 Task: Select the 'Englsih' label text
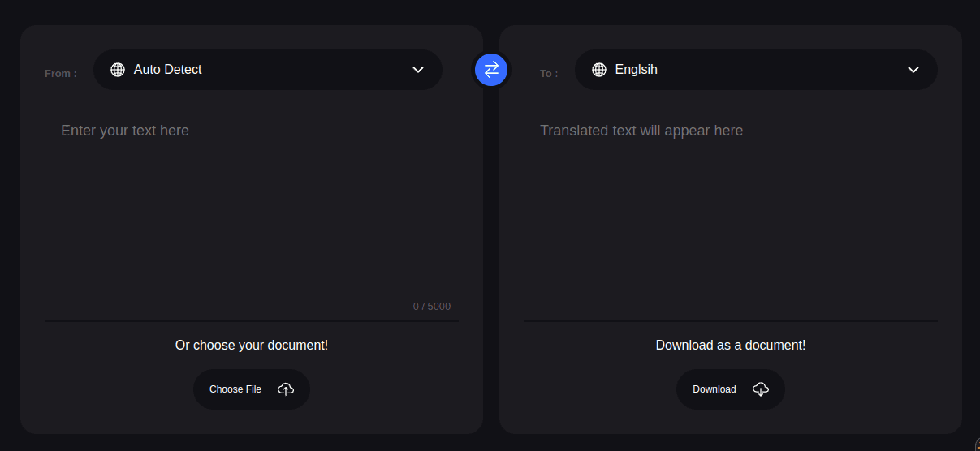tap(637, 70)
